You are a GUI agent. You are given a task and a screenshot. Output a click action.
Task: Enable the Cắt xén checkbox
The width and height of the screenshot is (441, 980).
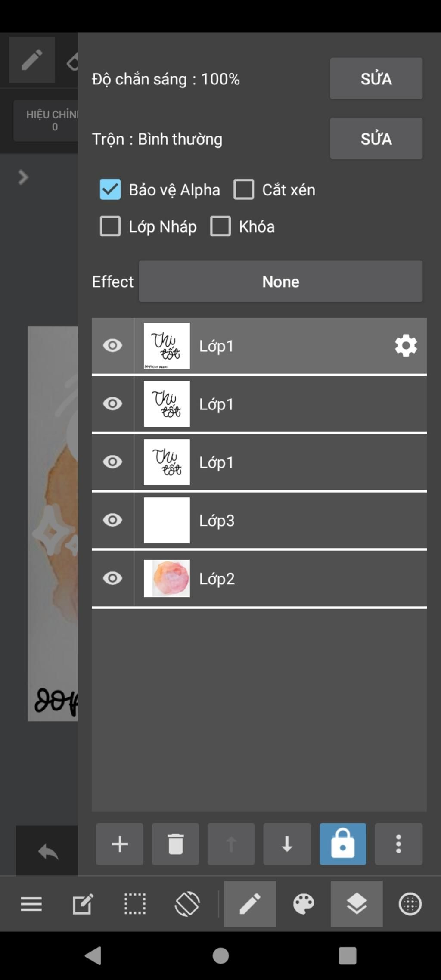[x=244, y=189]
